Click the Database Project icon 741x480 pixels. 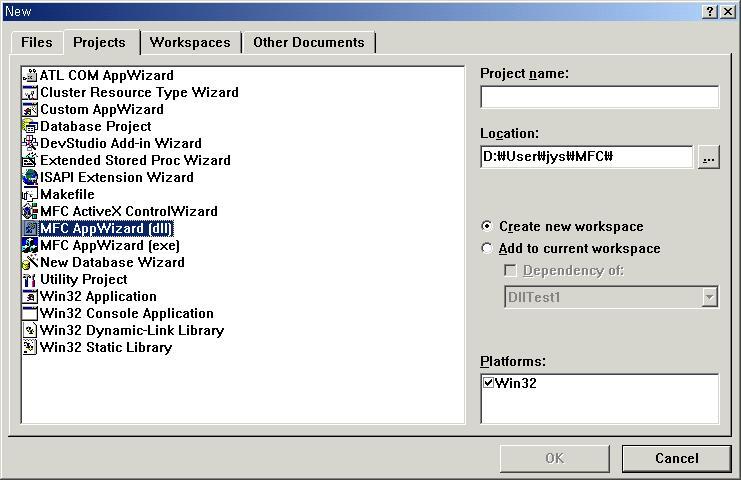click(30, 126)
